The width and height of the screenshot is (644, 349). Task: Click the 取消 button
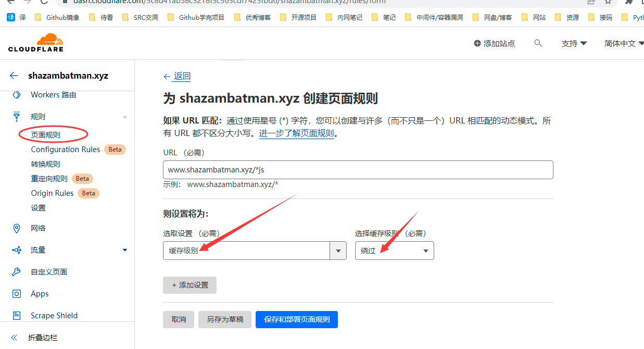point(179,319)
